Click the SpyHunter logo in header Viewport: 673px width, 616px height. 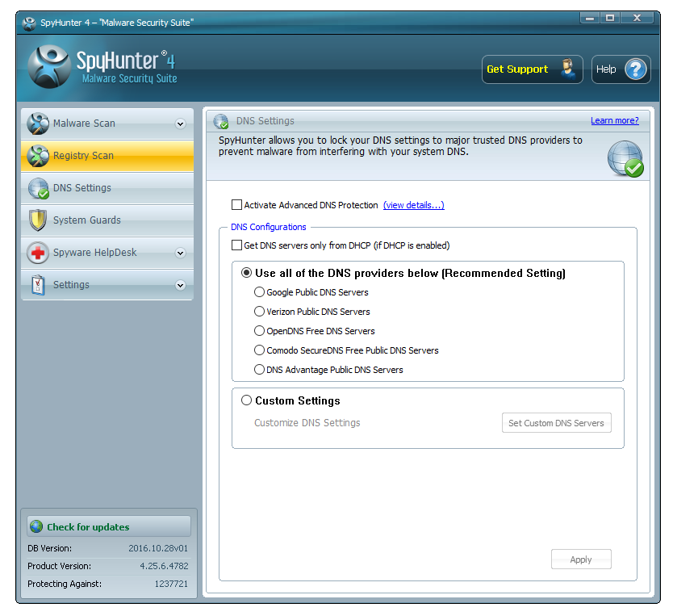click(x=49, y=66)
